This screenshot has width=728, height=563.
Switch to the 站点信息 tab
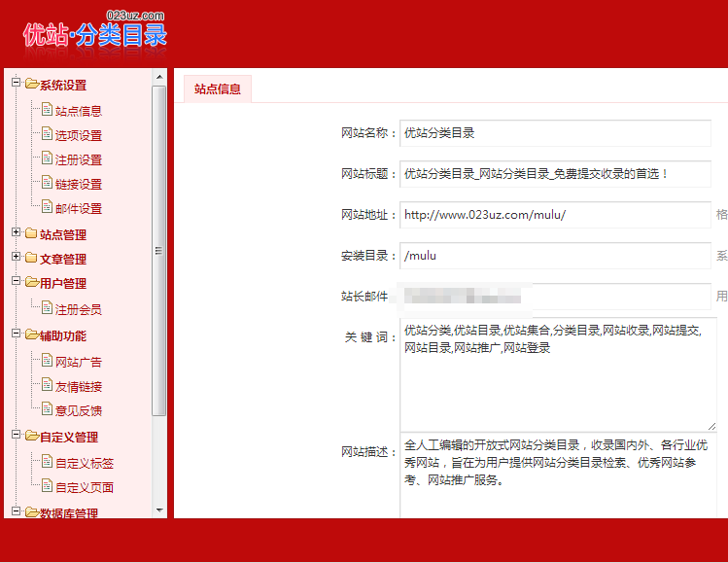click(x=218, y=88)
